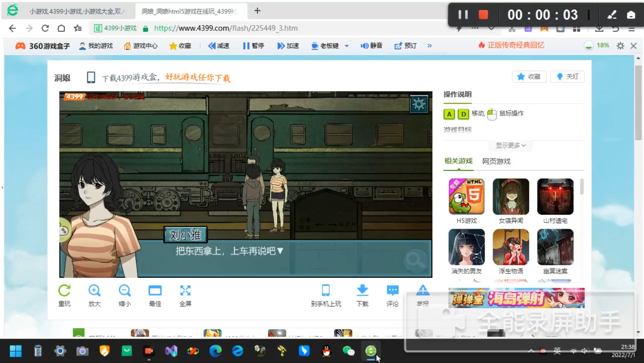
Task: Report the game with 举报 icon
Action: (422, 295)
